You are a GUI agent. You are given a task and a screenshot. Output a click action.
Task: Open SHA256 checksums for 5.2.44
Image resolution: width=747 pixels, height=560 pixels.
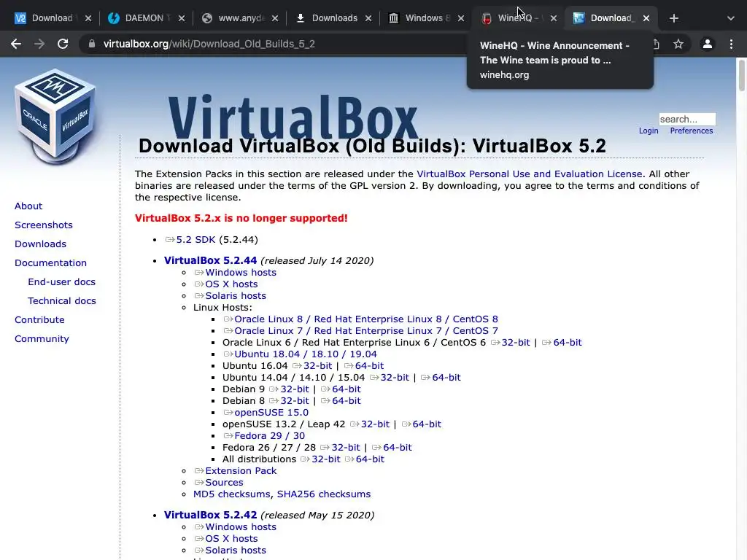(323, 494)
